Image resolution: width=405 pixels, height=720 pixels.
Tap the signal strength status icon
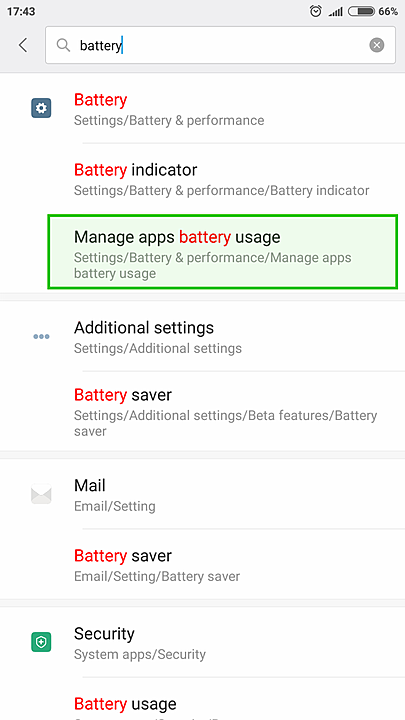coord(335,12)
